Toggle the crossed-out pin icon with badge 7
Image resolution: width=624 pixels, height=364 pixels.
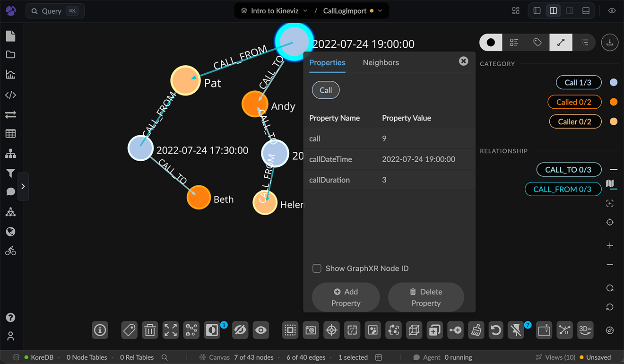pyautogui.click(x=516, y=330)
